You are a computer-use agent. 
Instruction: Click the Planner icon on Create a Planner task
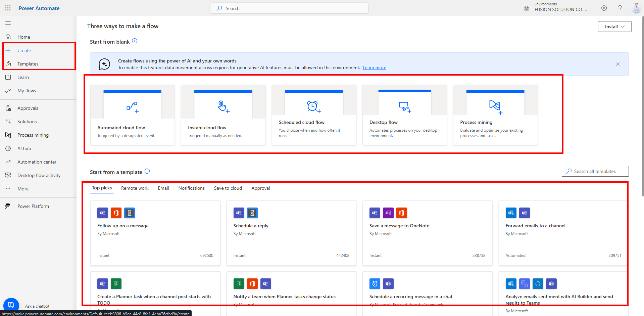[x=116, y=284]
